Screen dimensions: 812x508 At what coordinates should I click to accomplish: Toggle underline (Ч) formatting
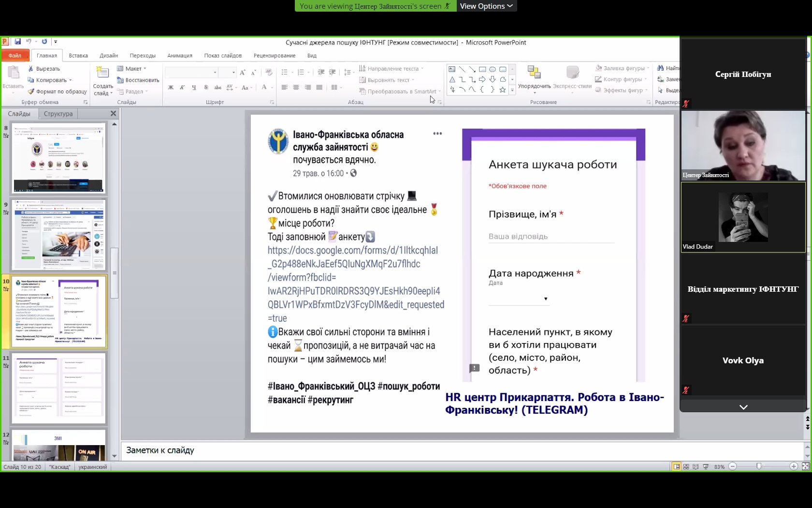194,88
